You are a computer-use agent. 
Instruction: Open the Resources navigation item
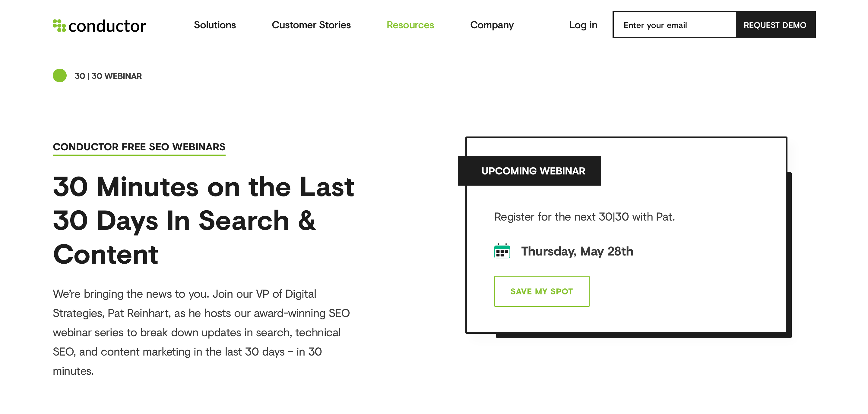point(410,25)
